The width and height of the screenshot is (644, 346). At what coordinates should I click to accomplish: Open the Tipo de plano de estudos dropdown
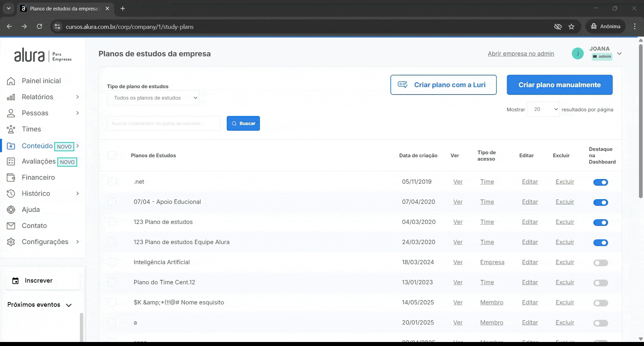153,98
